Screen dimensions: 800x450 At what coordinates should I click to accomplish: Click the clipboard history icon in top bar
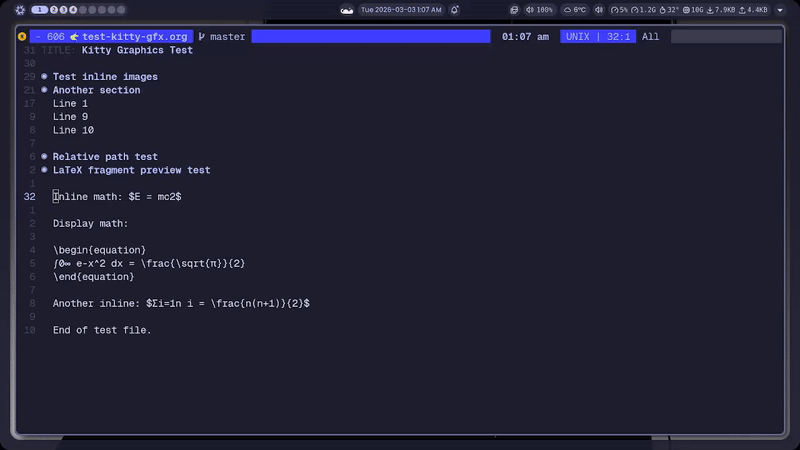pyautogui.click(x=514, y=10)
